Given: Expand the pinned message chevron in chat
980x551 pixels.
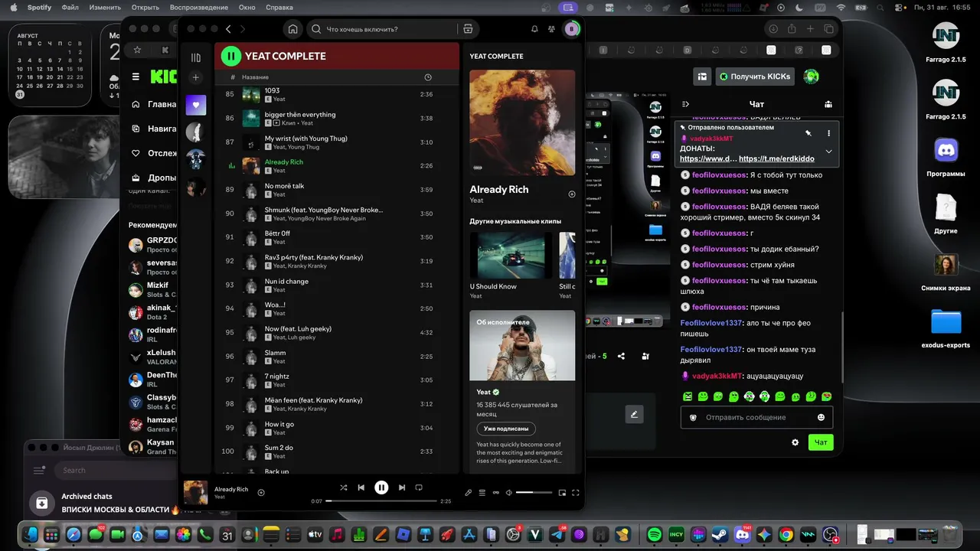Looking at the screenshot, I should tap(828, 152).
